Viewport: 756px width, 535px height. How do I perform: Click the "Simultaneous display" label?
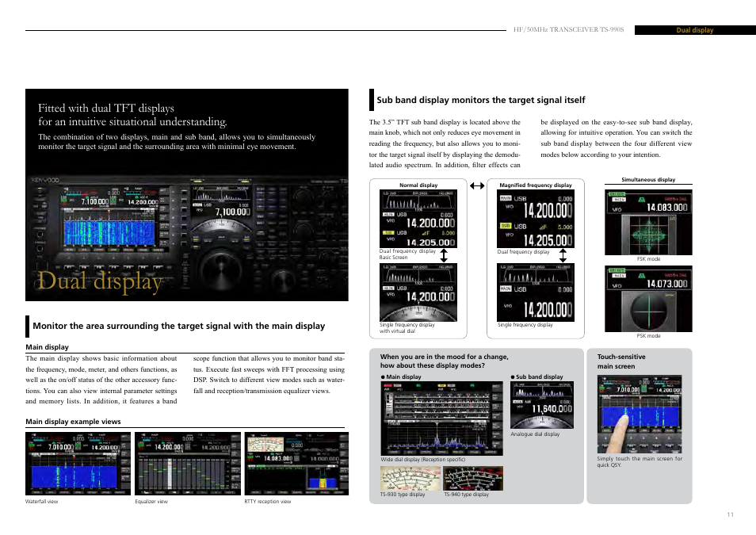click(648, 179)
